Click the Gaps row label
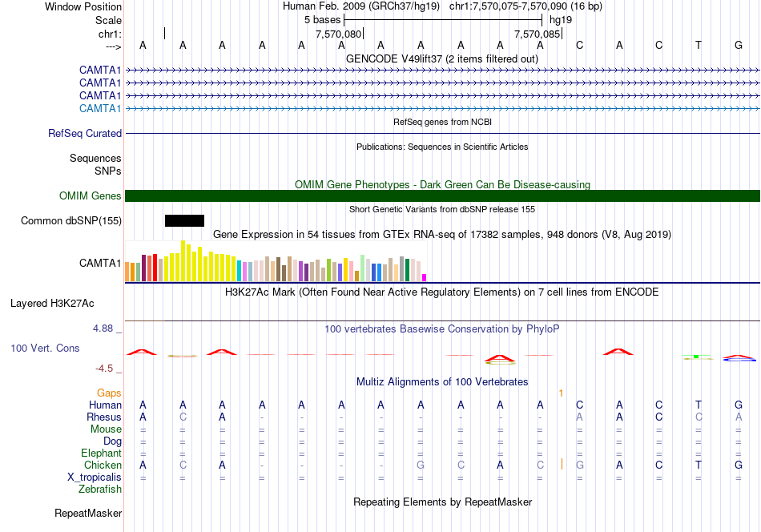 [x=109, y=393]
